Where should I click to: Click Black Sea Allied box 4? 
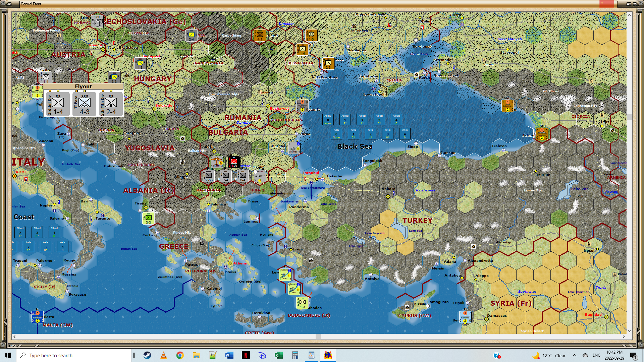[x=396, y=120]
